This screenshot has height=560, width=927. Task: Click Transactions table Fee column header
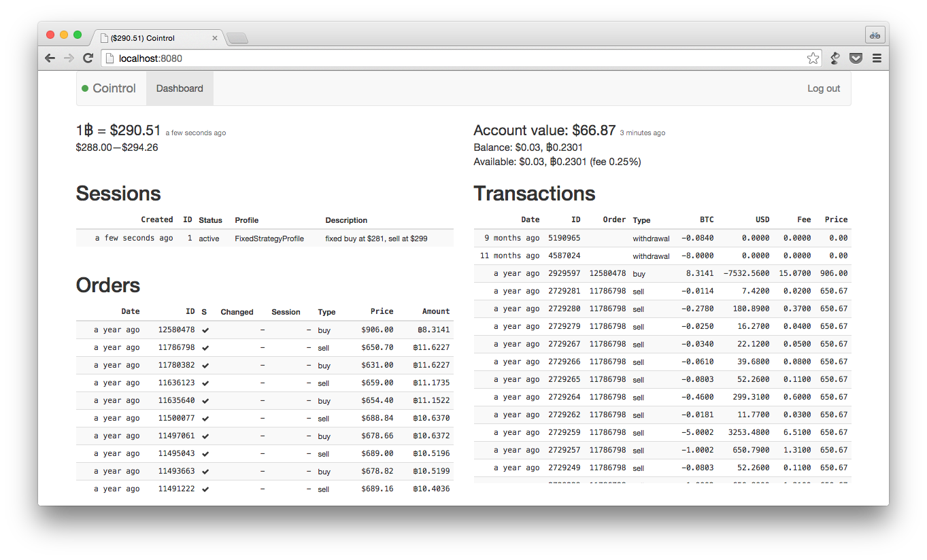pyautogui.click(x=804, y=220)
